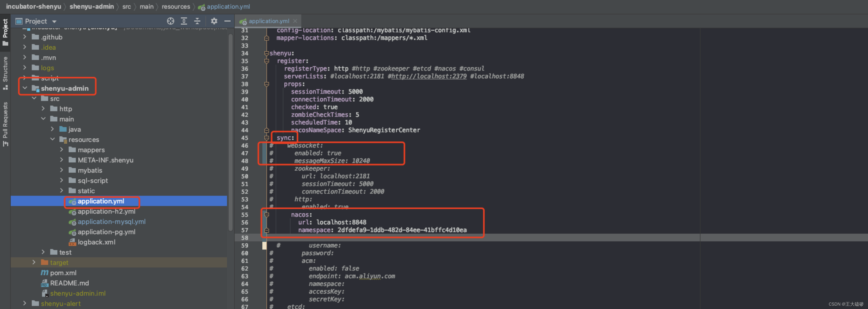Click main breadcrumb in navigation bar

pos(147,6)
